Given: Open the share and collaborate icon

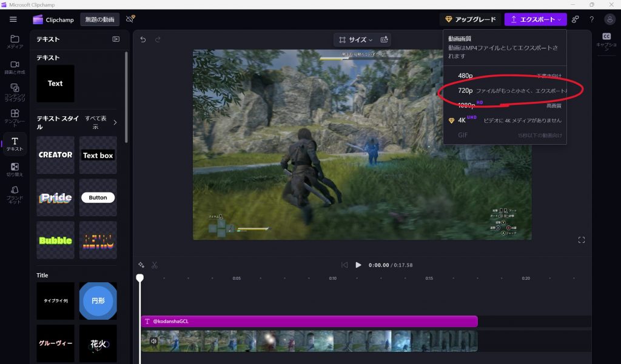Looking at the screenshot, I should [x=575, y=19].
